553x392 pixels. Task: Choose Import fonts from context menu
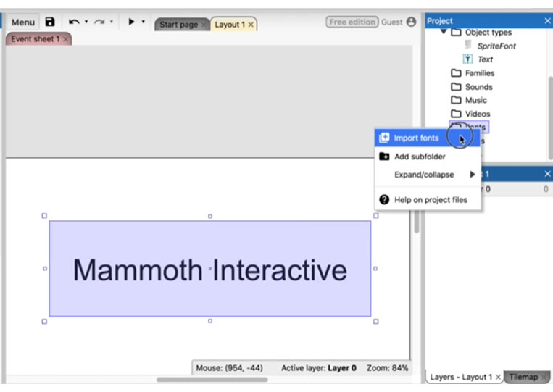click(428, 138)
